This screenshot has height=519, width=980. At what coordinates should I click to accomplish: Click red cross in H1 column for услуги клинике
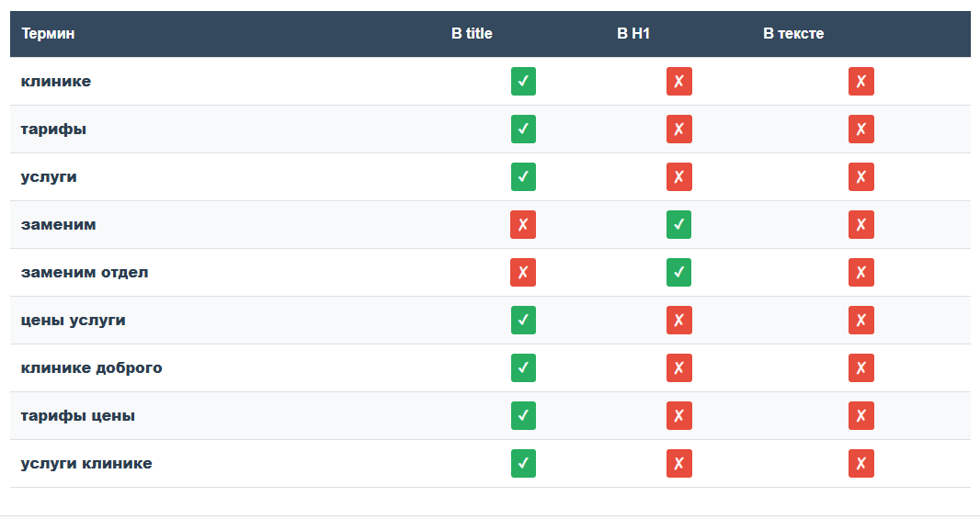[678, 463]
